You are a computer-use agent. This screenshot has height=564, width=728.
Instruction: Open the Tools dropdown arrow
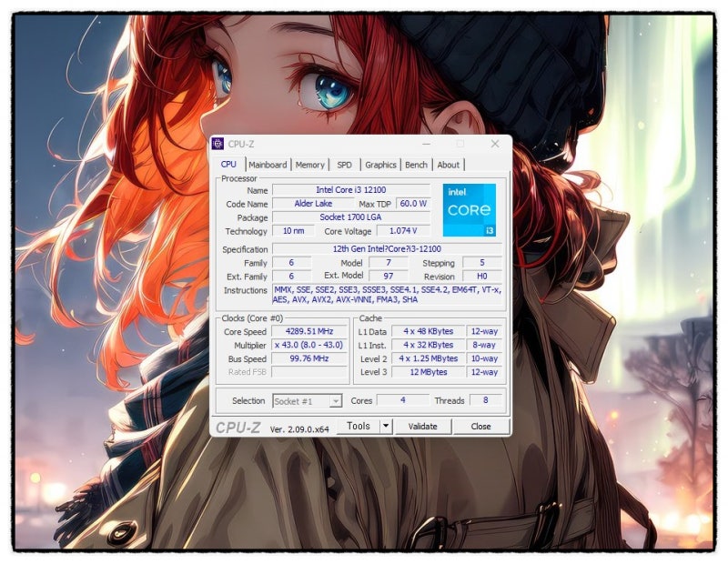click(x=385, y=426)
